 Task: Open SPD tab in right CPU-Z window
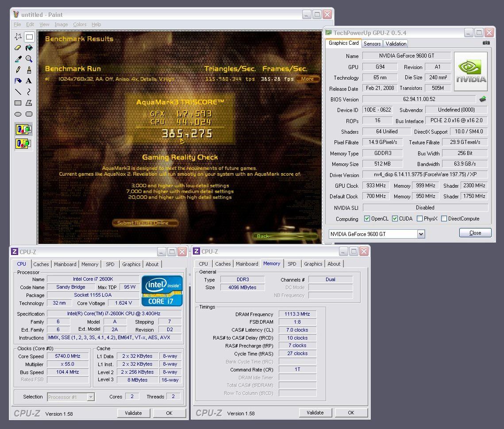pos(292,264)
